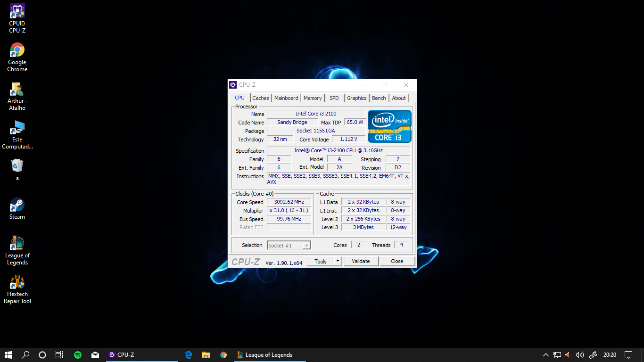This screenshot has height=362, width=644.
Task: Click the Validate button
Action: click(361, 261)
